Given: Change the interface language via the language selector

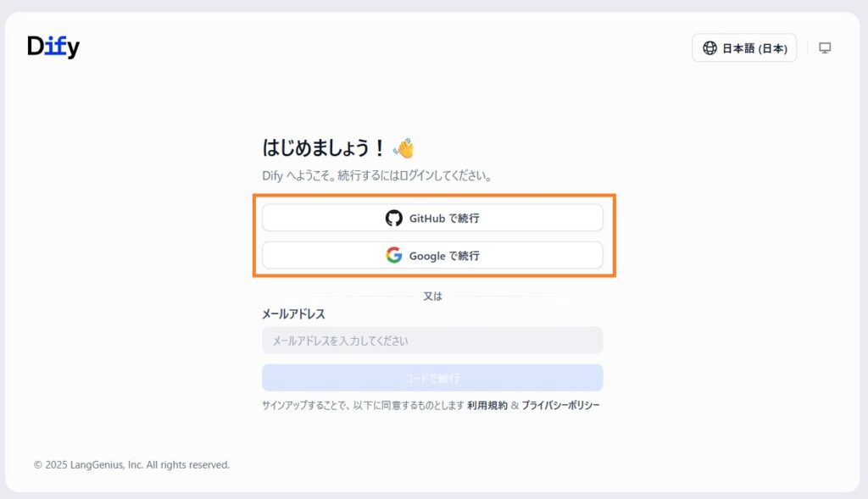Looking at the screenshot, I should point(744,47).
